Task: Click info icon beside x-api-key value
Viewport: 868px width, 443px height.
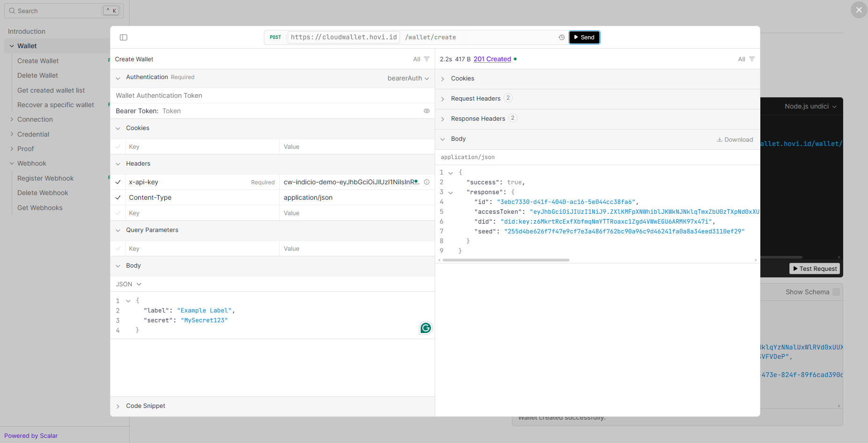Action: coord(427,182)
